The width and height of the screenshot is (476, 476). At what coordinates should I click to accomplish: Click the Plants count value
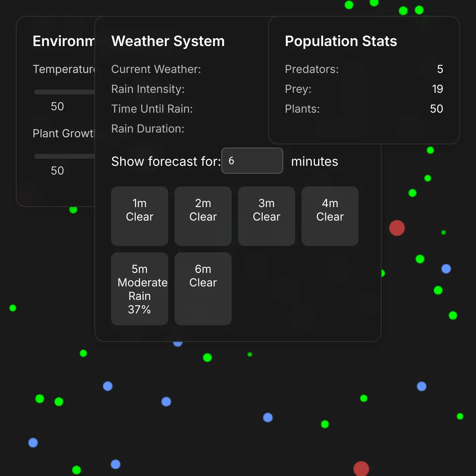click(x=437, y=109)
